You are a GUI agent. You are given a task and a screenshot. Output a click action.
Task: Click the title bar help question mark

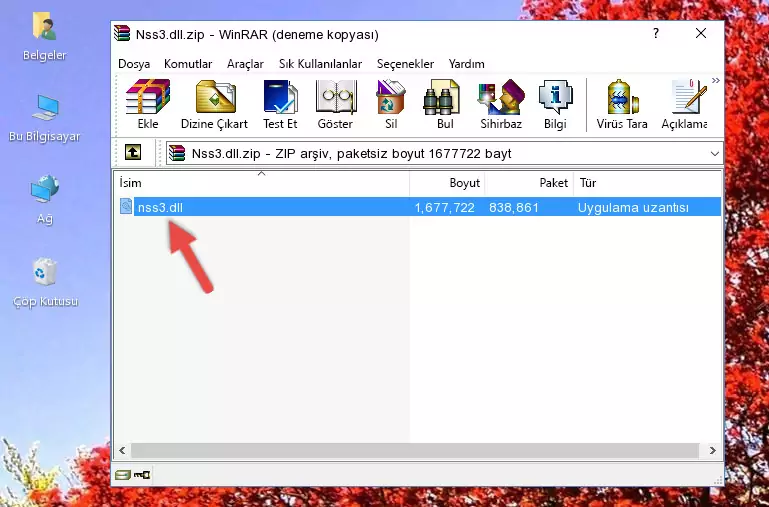tap(656, 33)
